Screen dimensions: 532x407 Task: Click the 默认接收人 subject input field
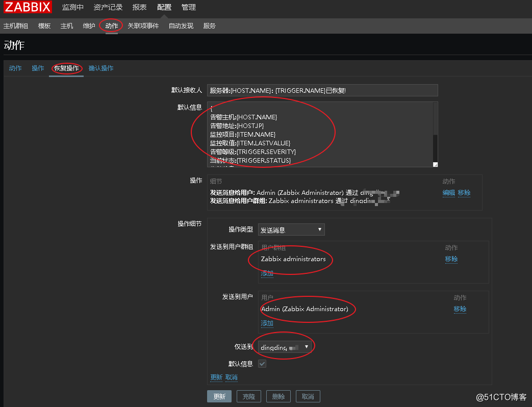pyautogui.click(x=322, y=90)
